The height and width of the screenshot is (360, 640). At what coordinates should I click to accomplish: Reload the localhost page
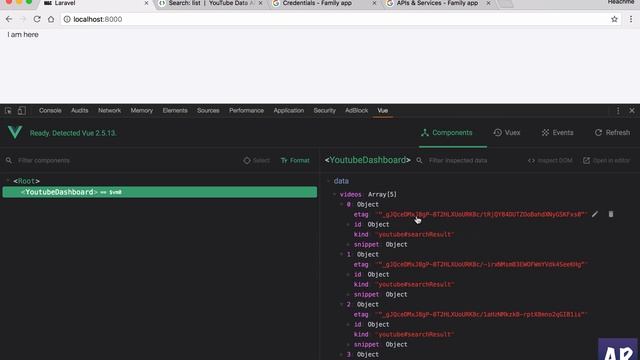click(37, 19)
